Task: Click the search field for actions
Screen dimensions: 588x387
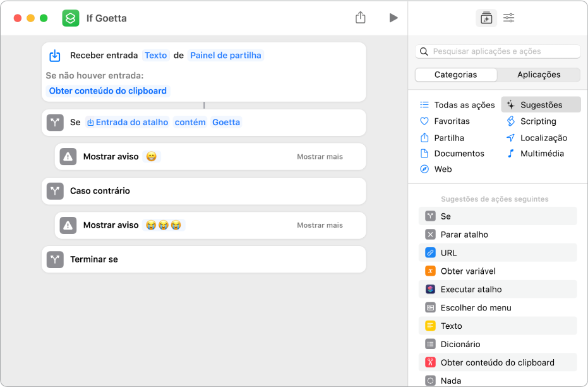Action: pos(499,51)
